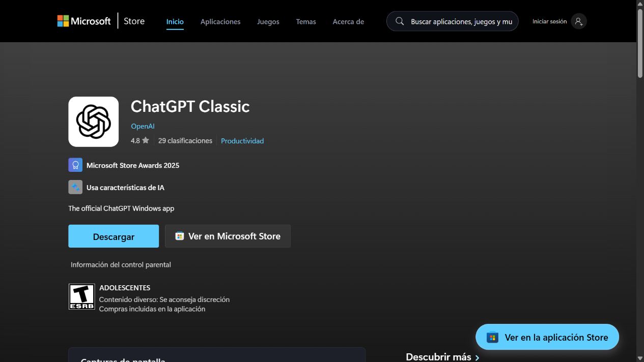Click Compras incluidas en la aplicación text

(152, 309)
